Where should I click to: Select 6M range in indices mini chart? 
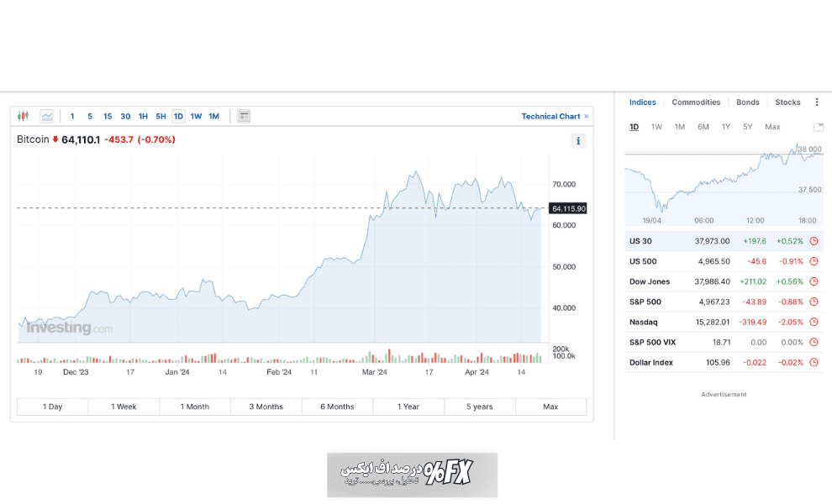703,127
